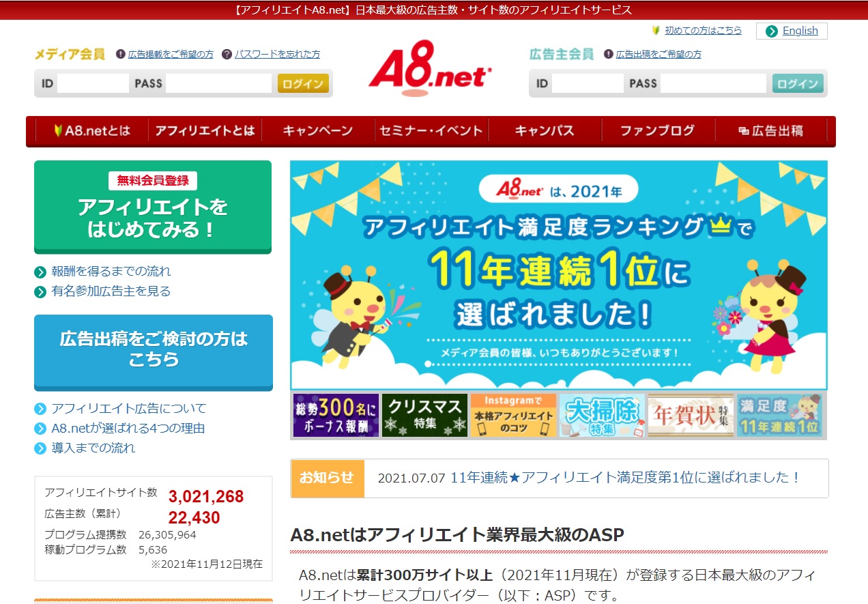Open the 広告出稿 menu item
This screenshot has width=868, height=604.
click(771, 130)
